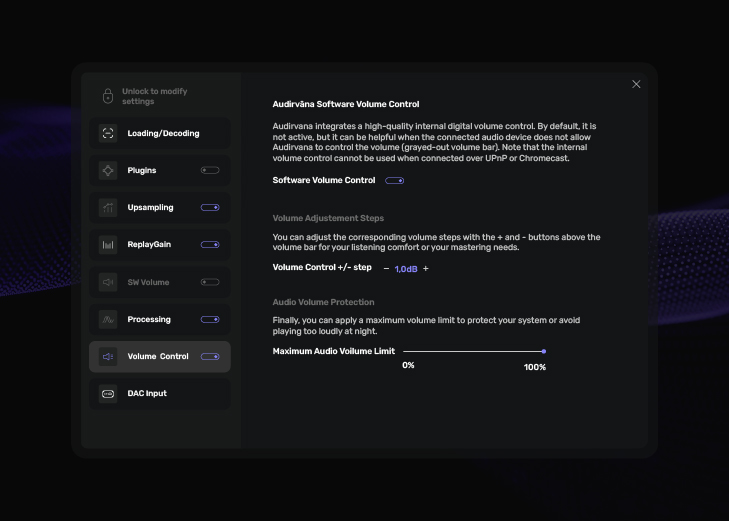Open the Loading/Decoding settings section
This screenshot has height=521, width=729.
coord(160,133)
